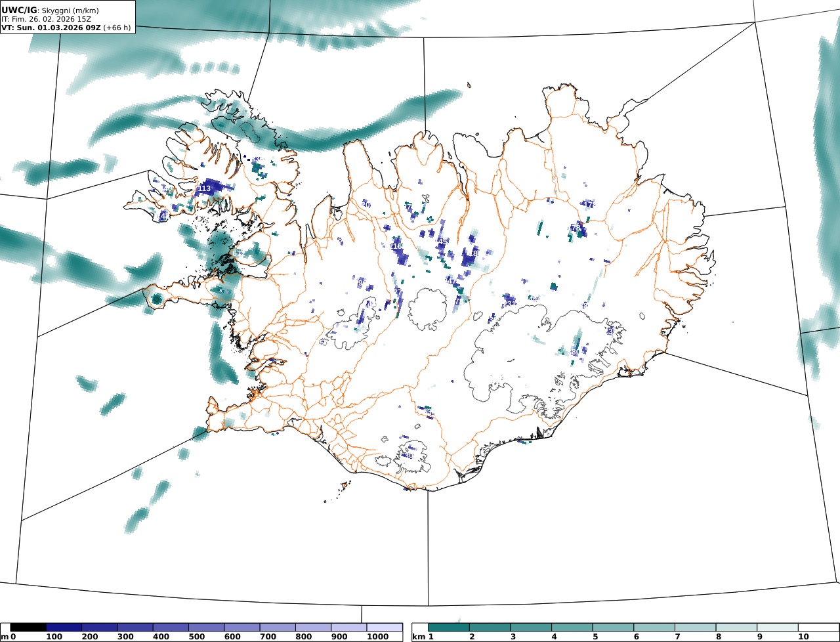Screen dimensions: 840x642
Task: Click the 700–800 m lavender swatch
Action: tap(278, 628)
